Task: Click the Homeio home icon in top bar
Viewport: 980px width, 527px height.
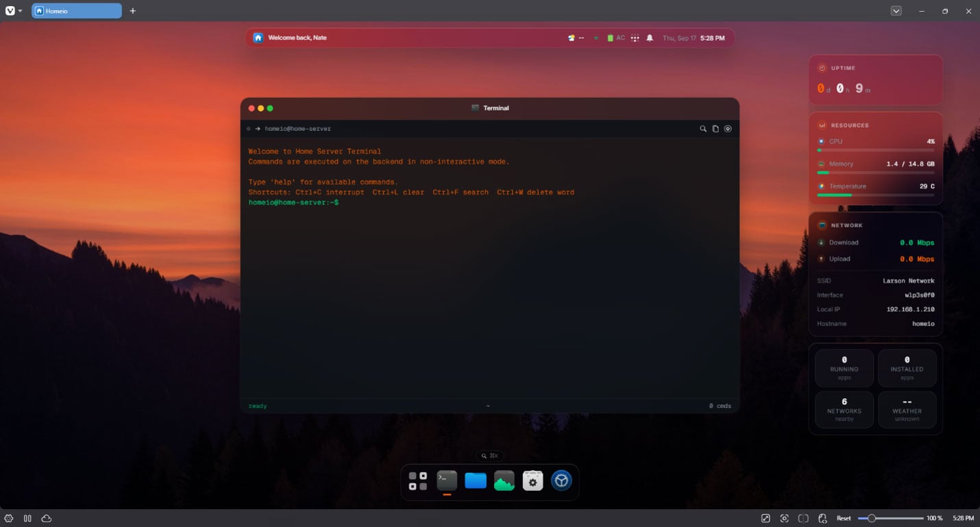Action: (258, 38)
